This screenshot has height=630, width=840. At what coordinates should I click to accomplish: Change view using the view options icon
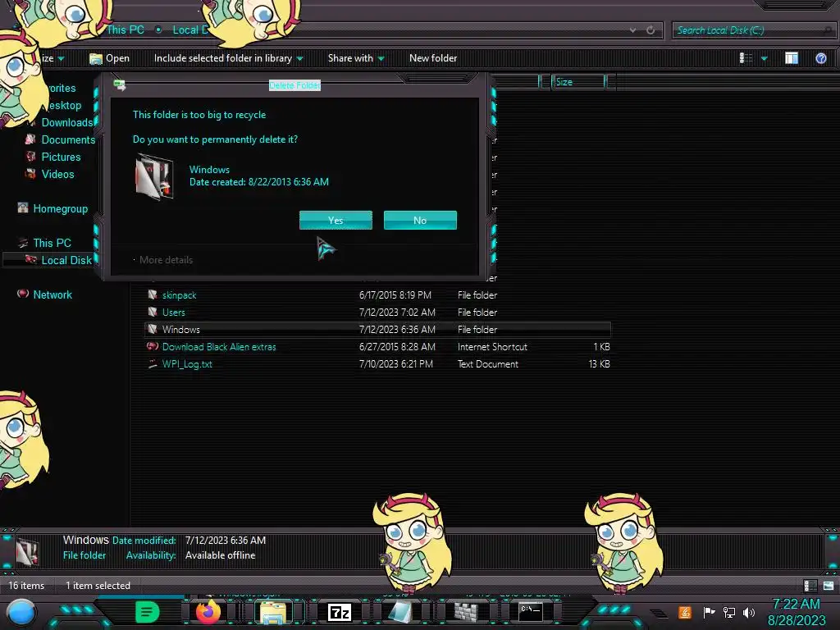pyautogui.click(x=746, y=58)
